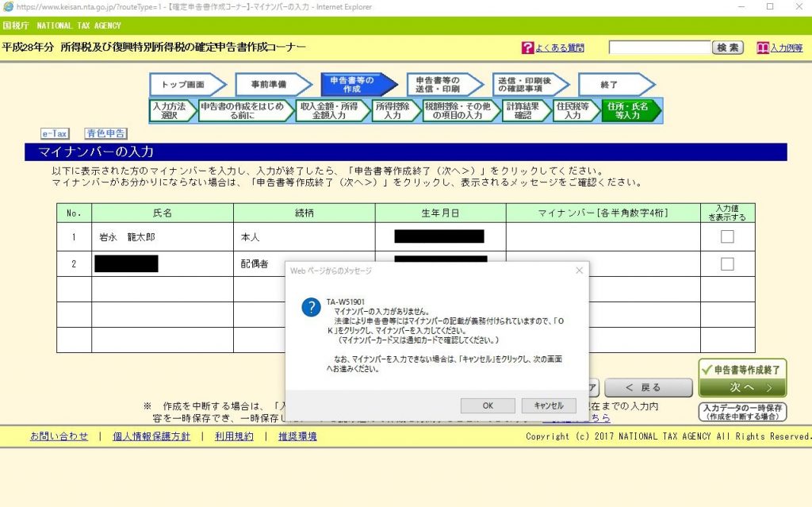
Task: Open the 計算結果確認 sub-step
Action: click(x=525, y=110)
